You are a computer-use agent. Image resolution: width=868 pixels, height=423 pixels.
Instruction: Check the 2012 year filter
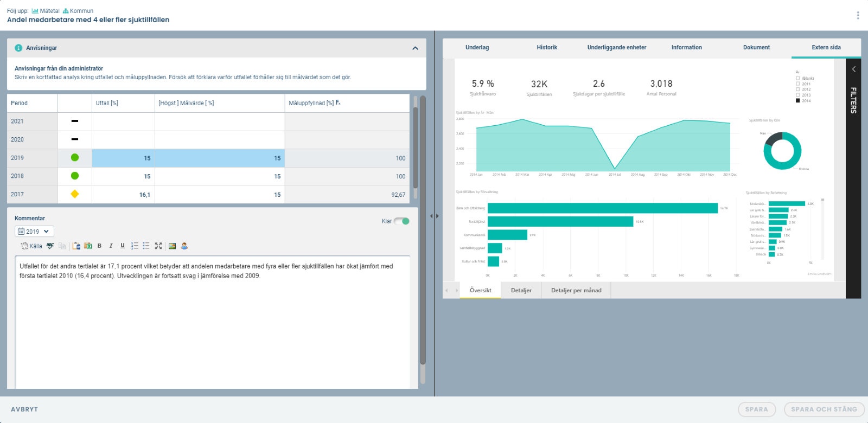[797, 89]
